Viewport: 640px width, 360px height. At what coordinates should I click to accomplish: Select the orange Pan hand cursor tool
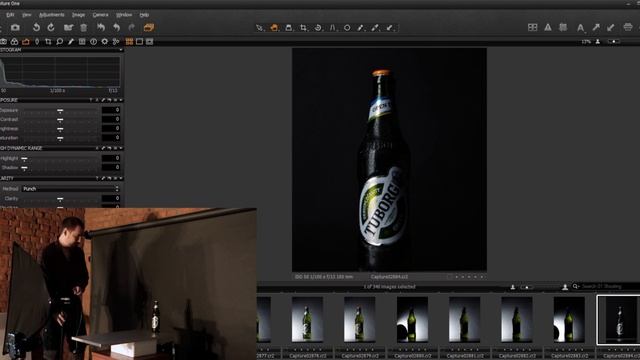[274, 28]
